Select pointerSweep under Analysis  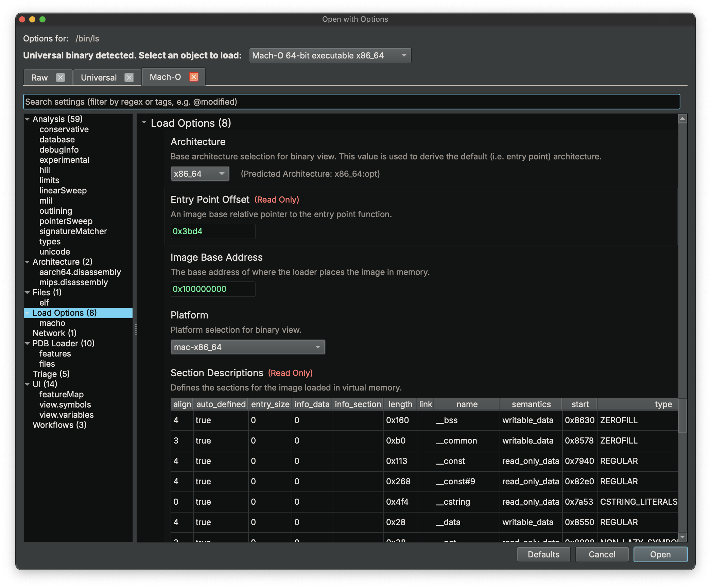point(66,221)
